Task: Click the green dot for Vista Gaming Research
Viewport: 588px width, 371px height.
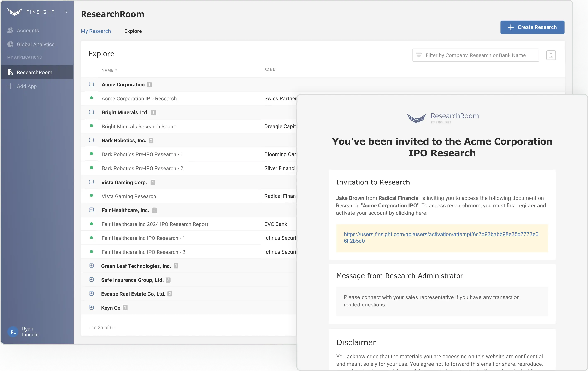Action: 91,196
